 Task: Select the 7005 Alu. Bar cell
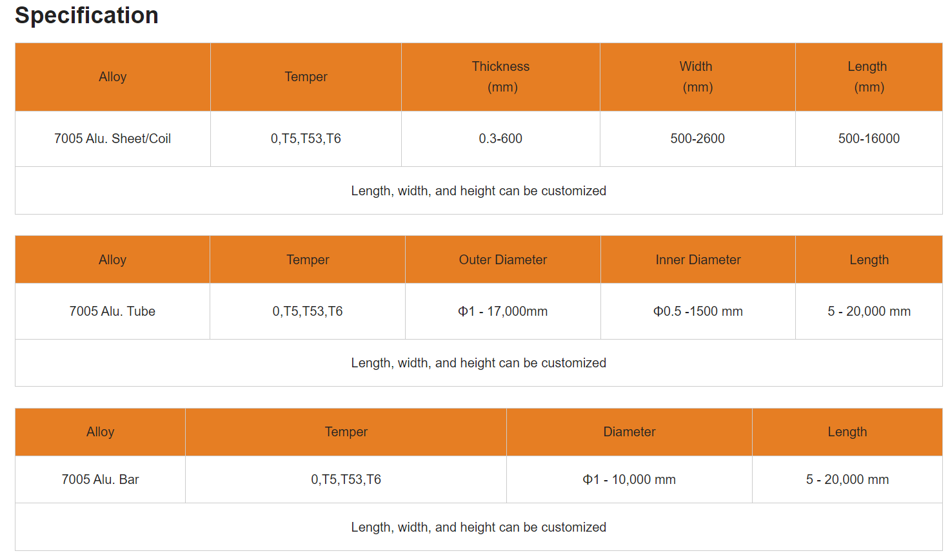pos(100,479)
